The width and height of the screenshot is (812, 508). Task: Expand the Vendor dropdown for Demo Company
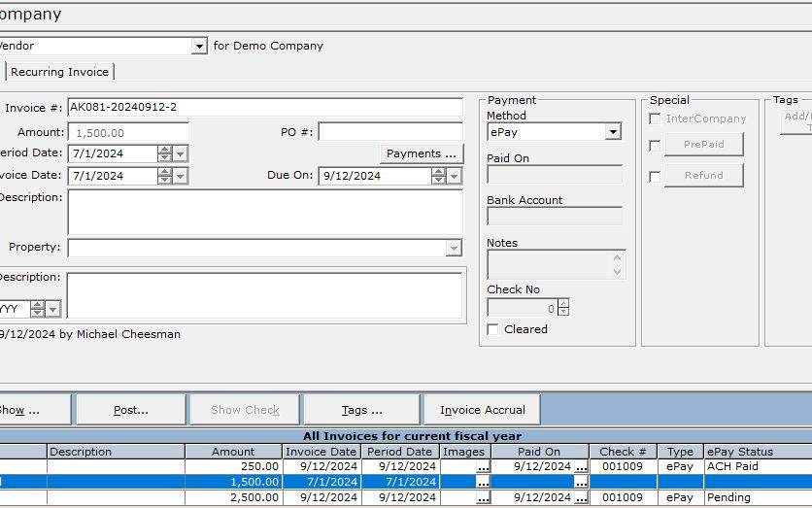click(x=199, y=46)
